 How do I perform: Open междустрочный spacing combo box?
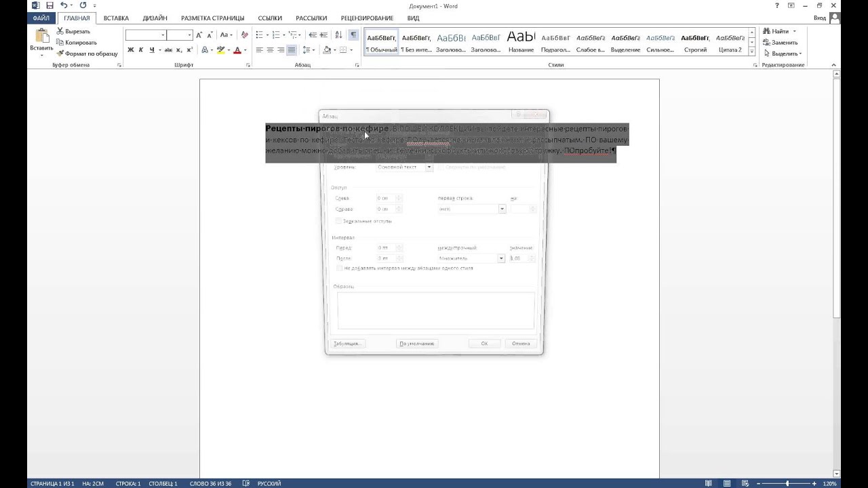(471, 258)
